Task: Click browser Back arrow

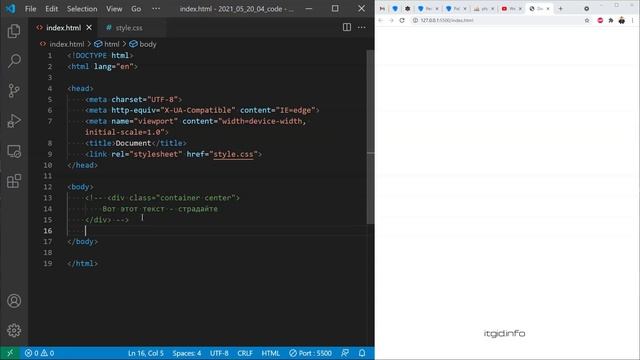Action: [x=380, y=20]
